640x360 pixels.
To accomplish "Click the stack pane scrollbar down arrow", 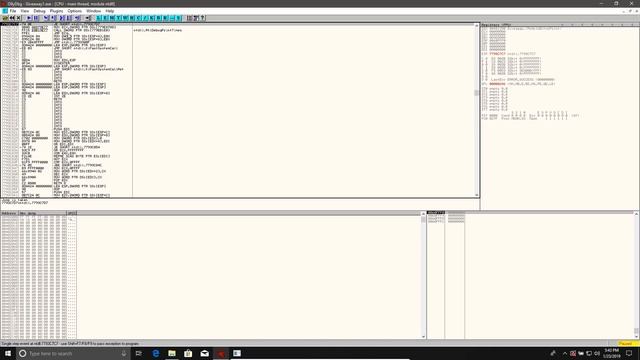I will [x=636, y=337].
